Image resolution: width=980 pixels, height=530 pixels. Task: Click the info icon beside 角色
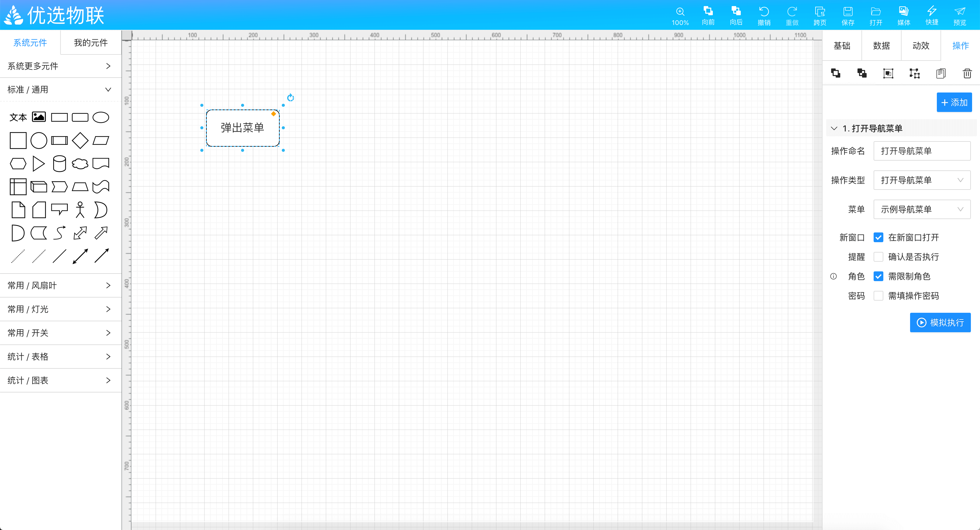pyautogui.click(x=833, y=277)
